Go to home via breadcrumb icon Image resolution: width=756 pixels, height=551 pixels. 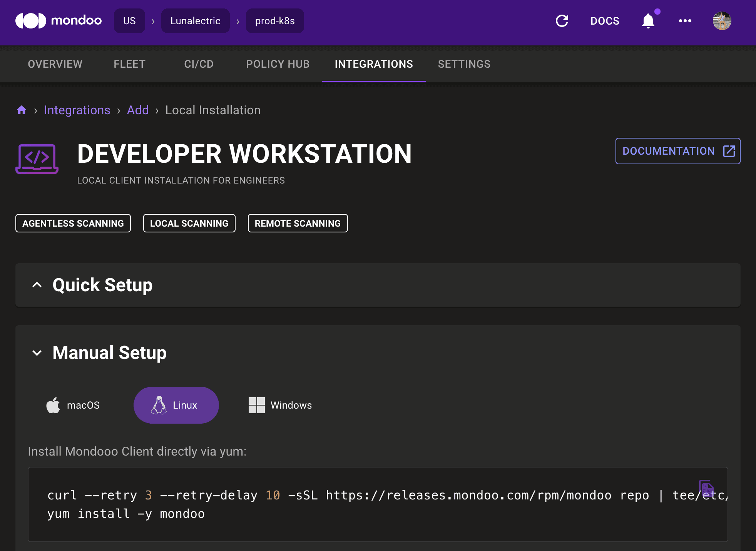pyautogui.click(x=22, y=110)
